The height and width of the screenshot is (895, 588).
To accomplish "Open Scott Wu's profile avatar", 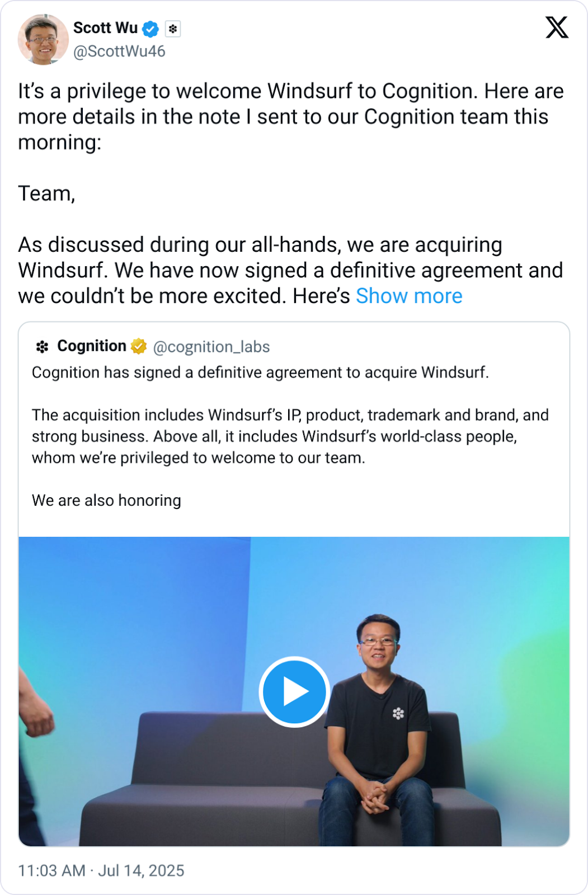I will (43, 39).
